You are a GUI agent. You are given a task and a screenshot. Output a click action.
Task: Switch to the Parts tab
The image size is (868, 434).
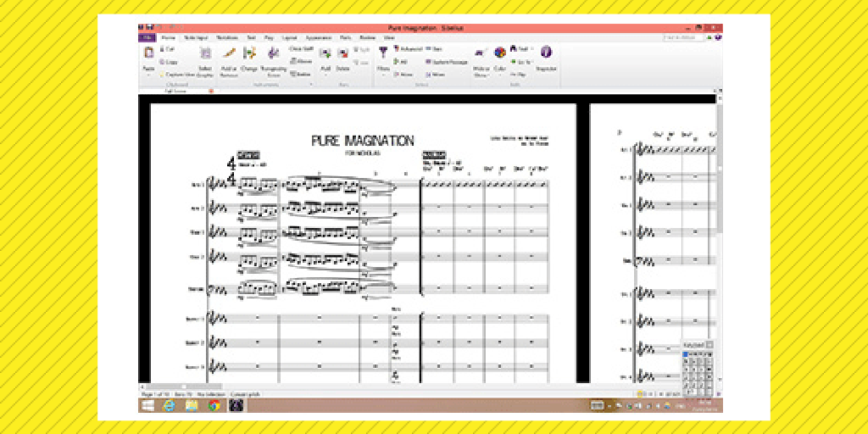(346, 37)
